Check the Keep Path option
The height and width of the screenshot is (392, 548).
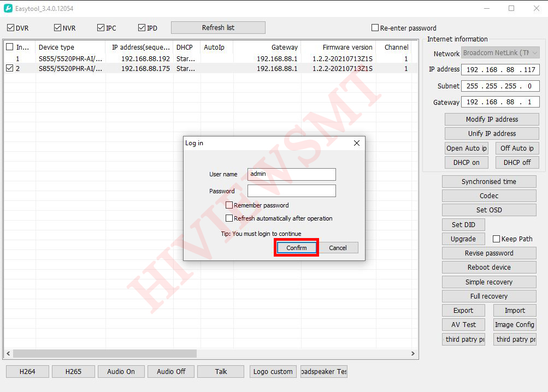[x=496, y=239]
